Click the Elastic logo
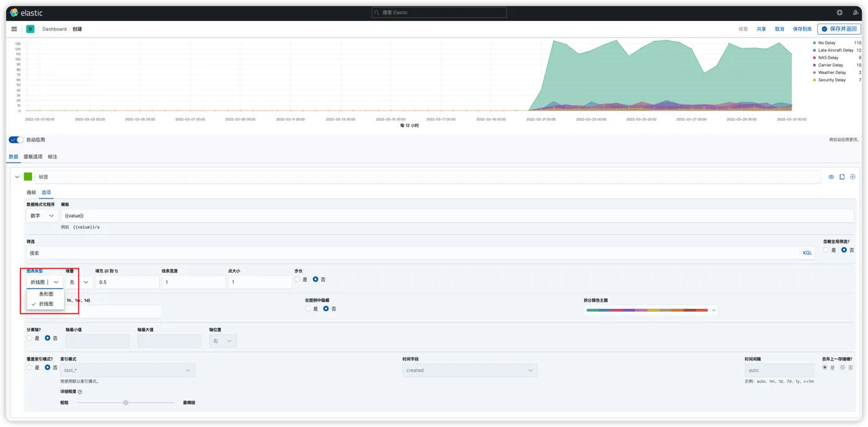Image resolution: width=868 pixels, height=427 pixels. point(27,12)
